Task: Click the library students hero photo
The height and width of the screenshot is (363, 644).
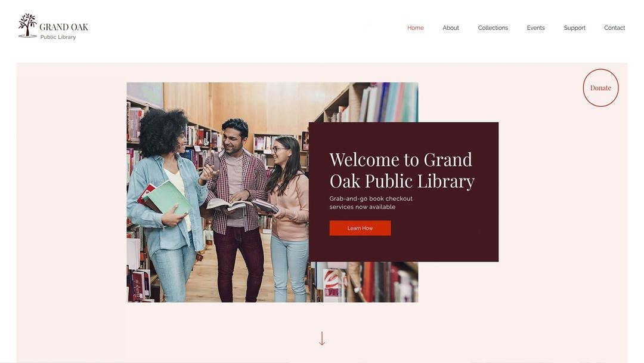Action: click(218, 192)
